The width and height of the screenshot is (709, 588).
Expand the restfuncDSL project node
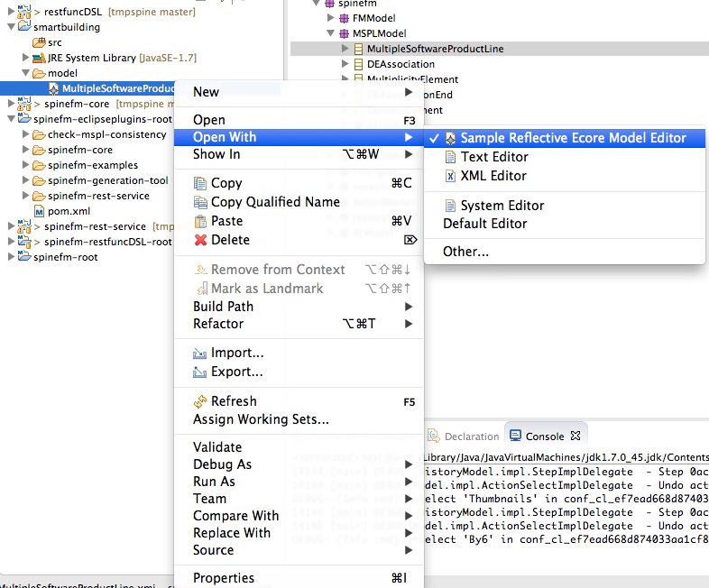[x=11, y=11]
